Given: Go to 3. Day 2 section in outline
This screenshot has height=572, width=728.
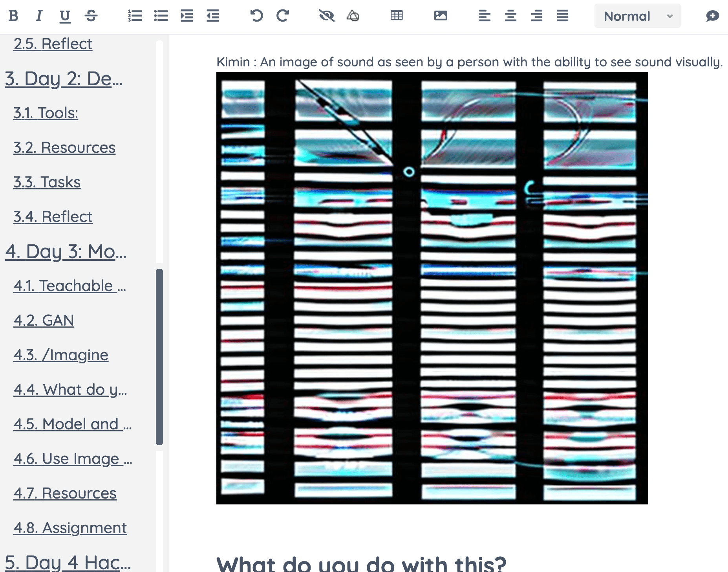Looking at the screenshot, I should (64, 79).
